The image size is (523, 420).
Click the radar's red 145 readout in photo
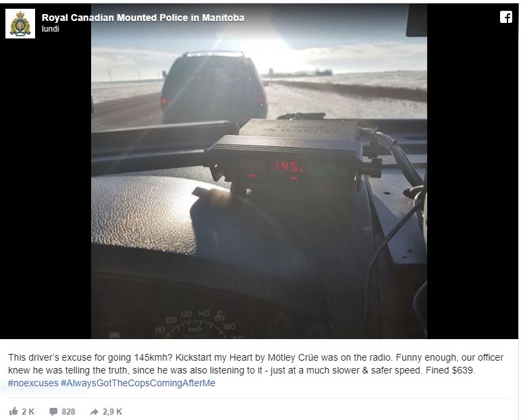[x=290, y=167]
